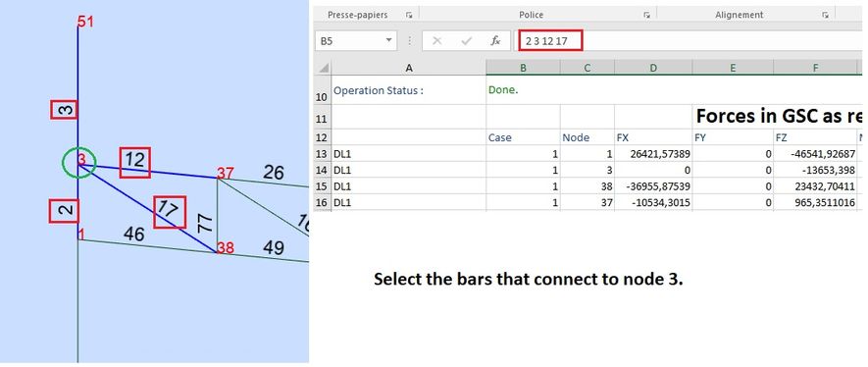Select column C header
This screenshot has width=868, height=367.
pyautogui.click(x=587, y=68)
